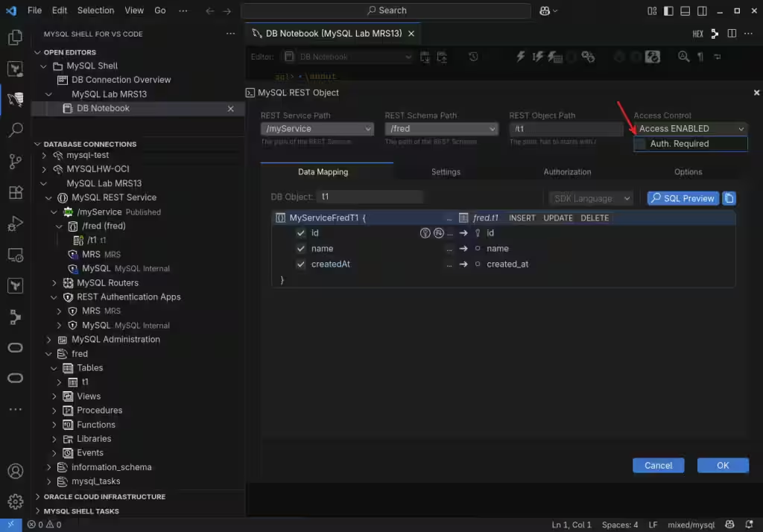Select DB Connection Overview in open editors

pyautogui.click(x=121, y=80)
